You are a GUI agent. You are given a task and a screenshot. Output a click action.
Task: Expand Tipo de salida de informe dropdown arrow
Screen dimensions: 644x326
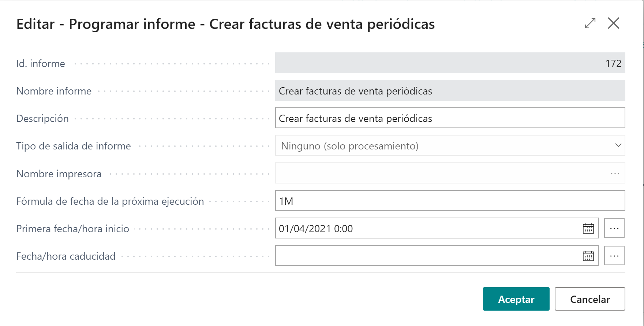pyautogui.click(x=618, y=145)
